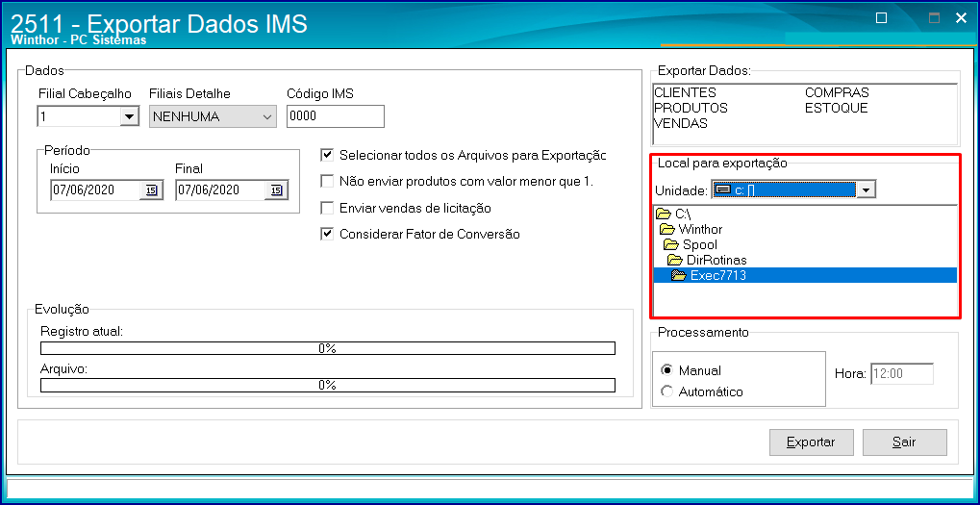Click the Registro atual progress bar
Viewport: 980px width, 505px height.
point(328,348)
